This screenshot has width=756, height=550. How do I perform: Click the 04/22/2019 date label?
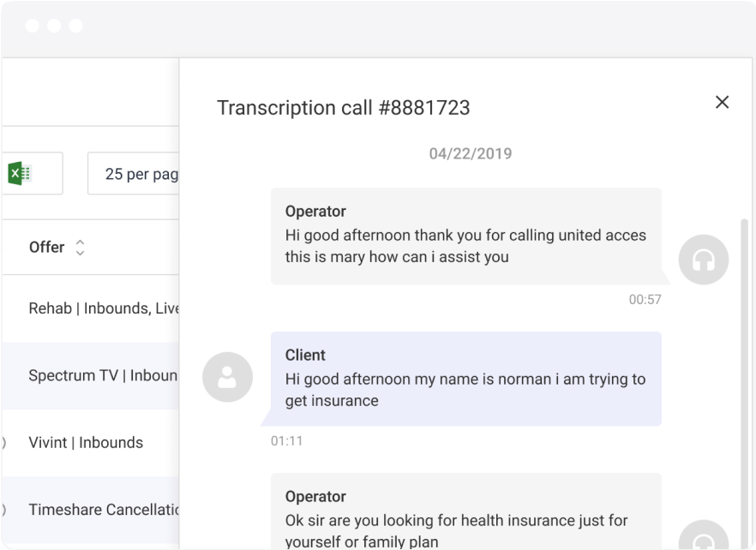(x=470, y=154)
